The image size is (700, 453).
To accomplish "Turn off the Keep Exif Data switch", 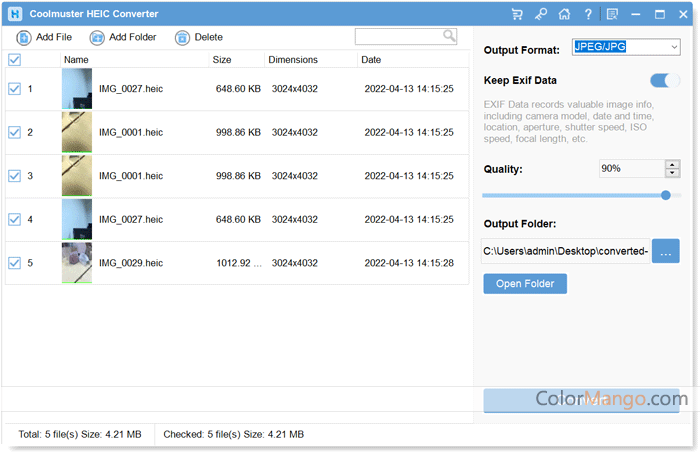I will (665, 81).
